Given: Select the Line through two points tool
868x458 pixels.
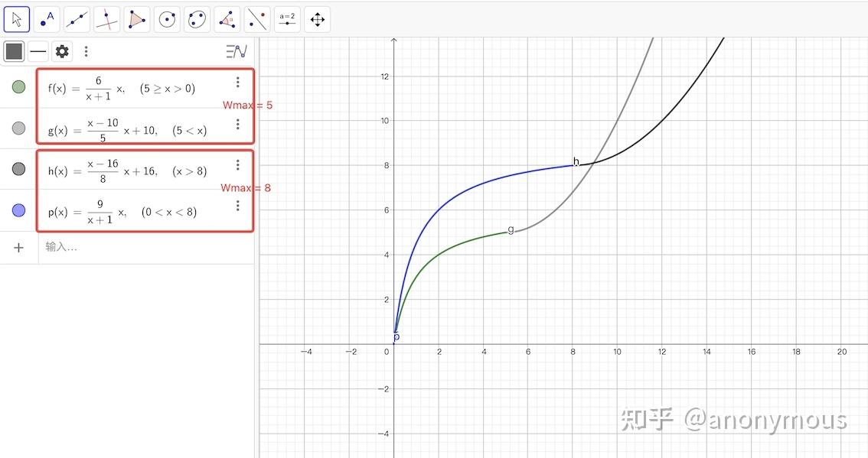Looking at the screenshot, I should [x=77, y=19].
